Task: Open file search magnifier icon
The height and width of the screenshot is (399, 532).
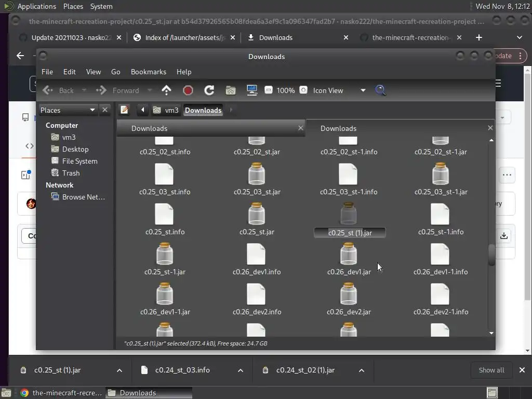Action: point(380,90)
